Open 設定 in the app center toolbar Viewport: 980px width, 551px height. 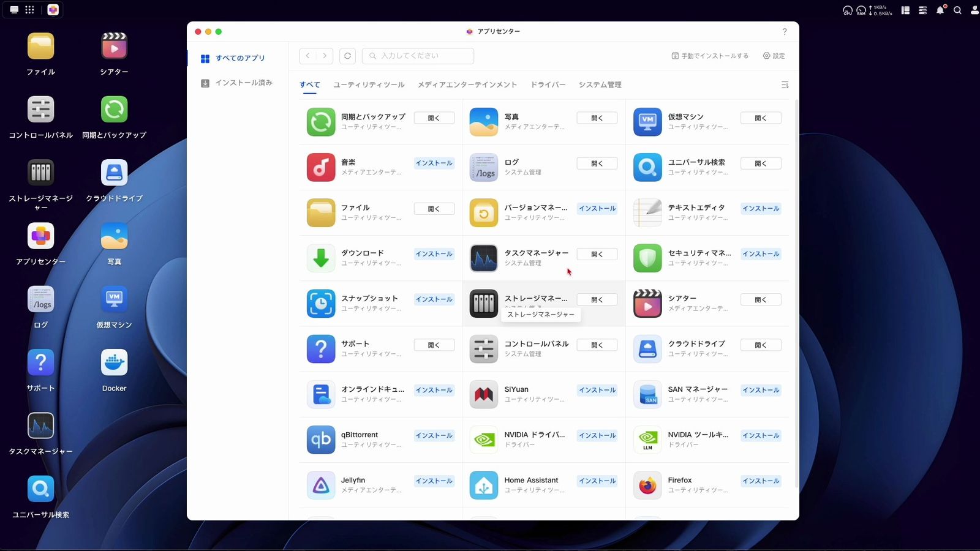click(774, 56)
